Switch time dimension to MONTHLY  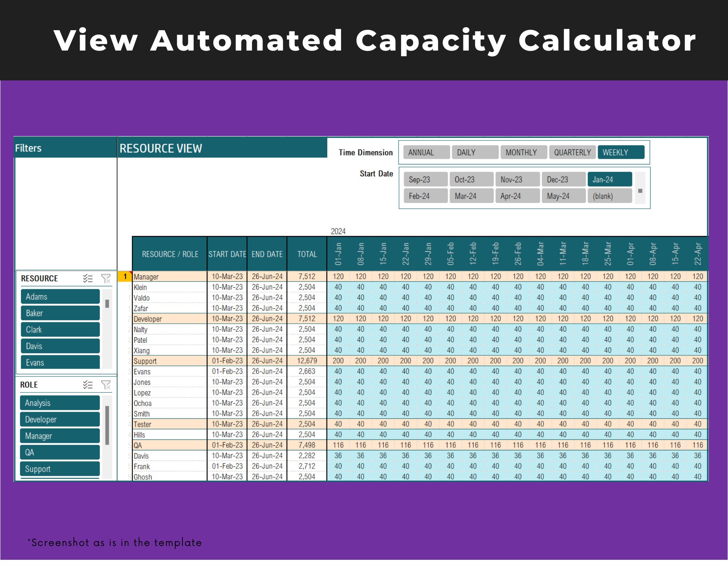click(524, 152)
